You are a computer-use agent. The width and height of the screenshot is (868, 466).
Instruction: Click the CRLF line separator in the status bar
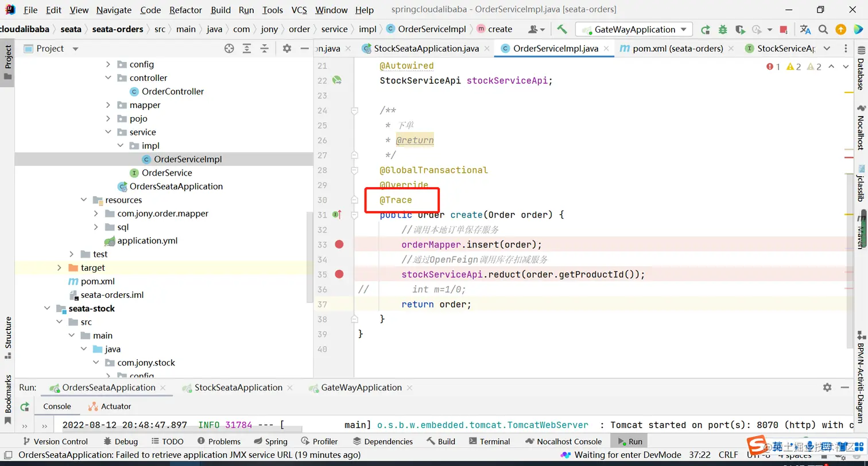click(x=728, y=455)
